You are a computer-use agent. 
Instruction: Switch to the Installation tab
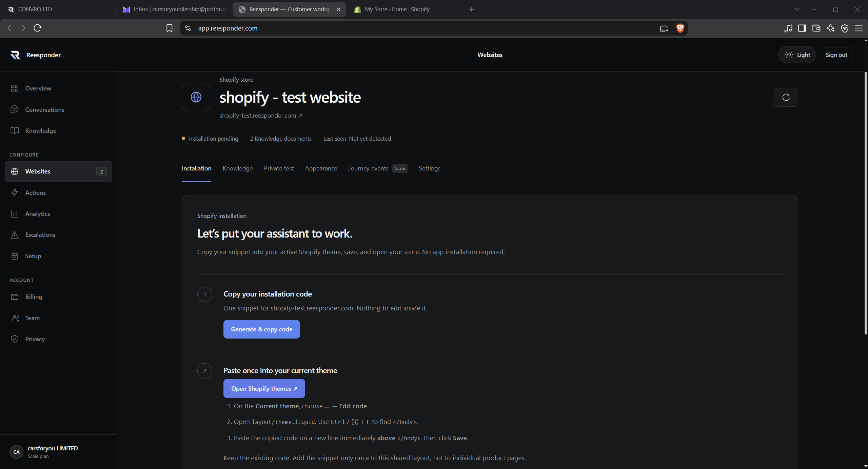pos(196,168)
